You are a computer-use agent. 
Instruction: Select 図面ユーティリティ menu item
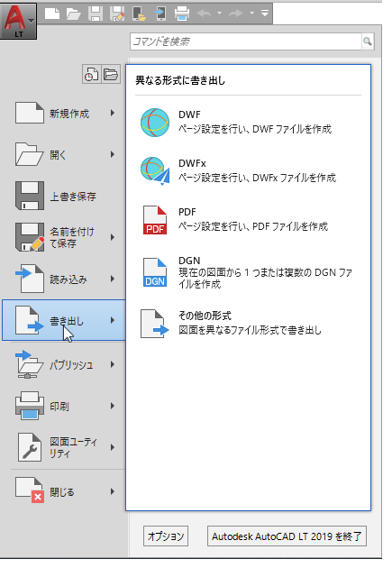coord(64,447)
